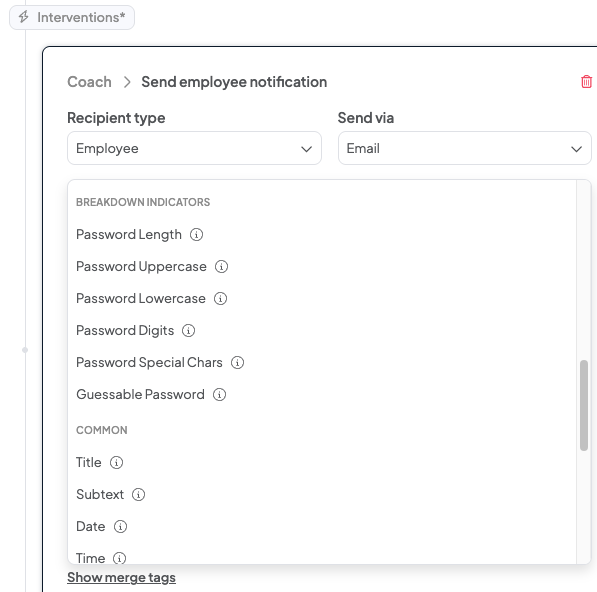Open info icon for Password Lowercase

pos(220,298)
